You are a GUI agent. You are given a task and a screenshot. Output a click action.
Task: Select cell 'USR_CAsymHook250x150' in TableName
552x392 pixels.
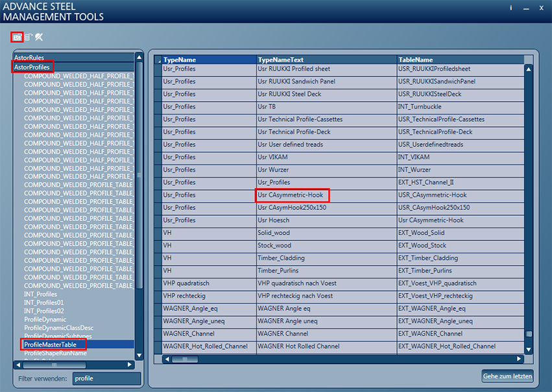coord(461,208)
